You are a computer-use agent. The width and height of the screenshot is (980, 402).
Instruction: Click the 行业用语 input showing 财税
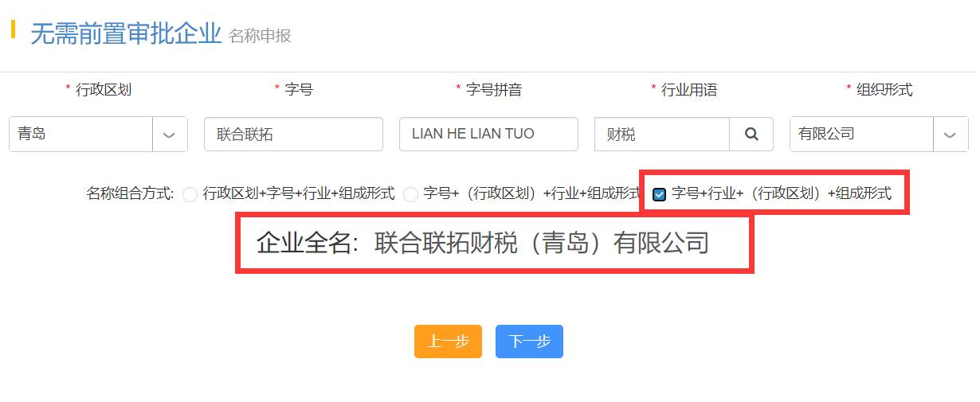tap(662, 135)
